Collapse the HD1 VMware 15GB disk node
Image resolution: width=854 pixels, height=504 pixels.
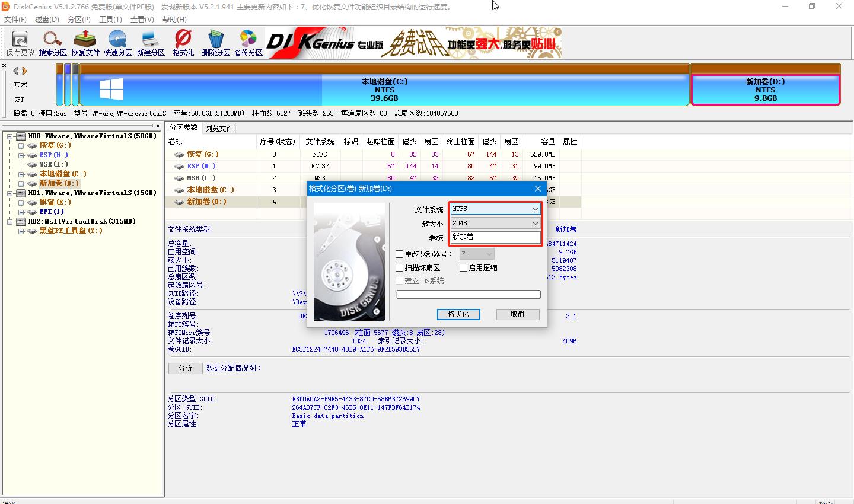click(10, 193)
